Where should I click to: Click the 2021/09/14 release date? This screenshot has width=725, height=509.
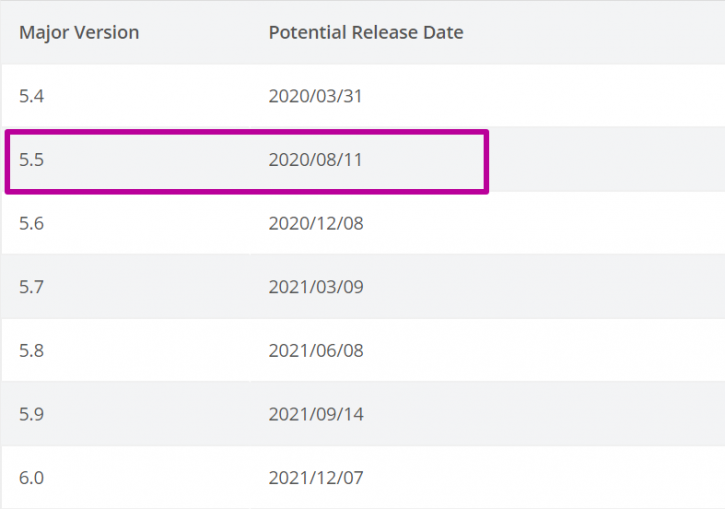tap(316, 414)
